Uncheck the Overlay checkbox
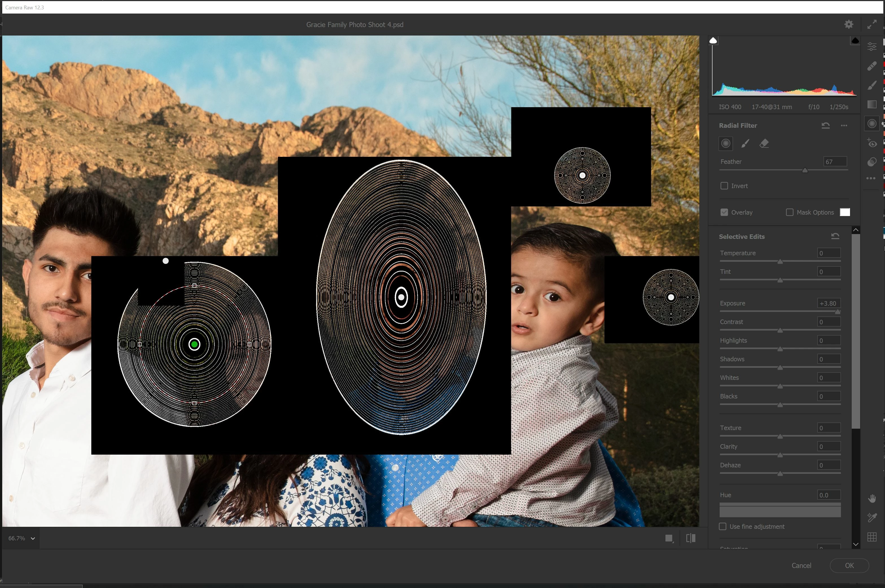 724,212
